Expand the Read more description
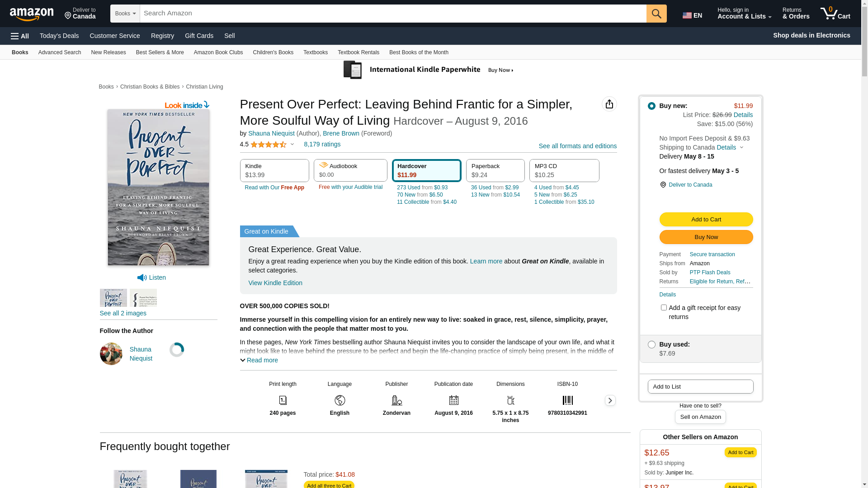This screenshot has width=868, height=488. pyautogui.click(x=259, y=360)
